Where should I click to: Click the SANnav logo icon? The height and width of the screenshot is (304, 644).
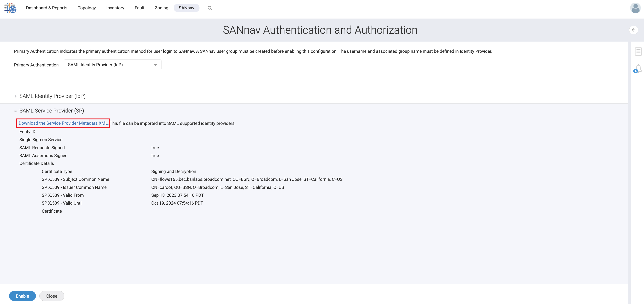pos(10,8)
